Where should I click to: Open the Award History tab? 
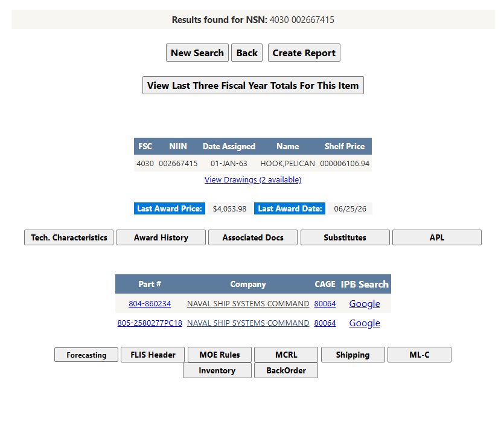tap(161, 237)
